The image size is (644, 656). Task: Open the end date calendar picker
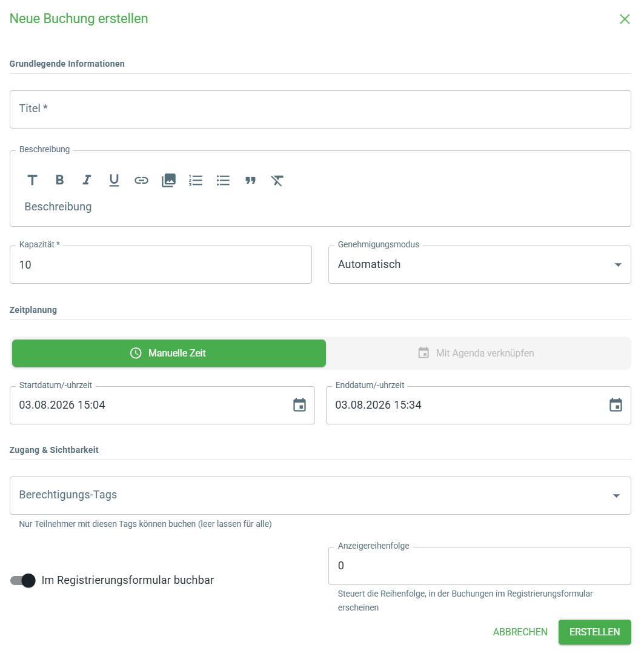[x=616, y=405]
